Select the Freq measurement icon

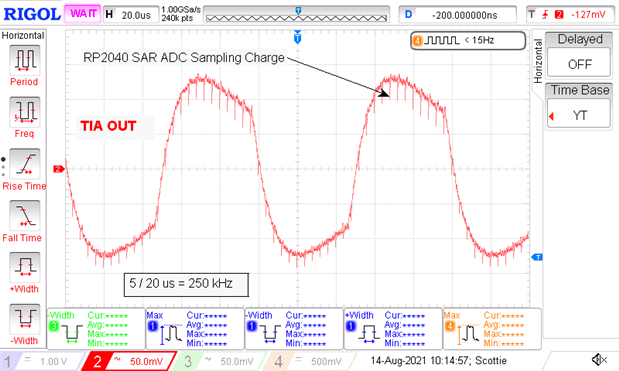tap(24, 112)
